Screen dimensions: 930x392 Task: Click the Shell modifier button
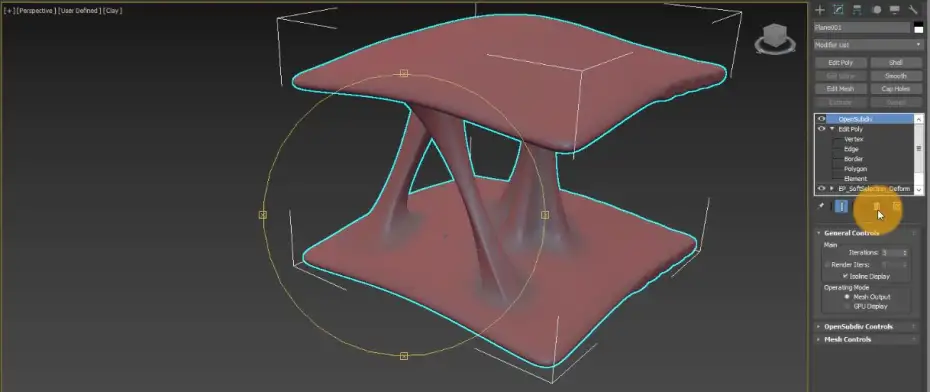tap(896, 62)
